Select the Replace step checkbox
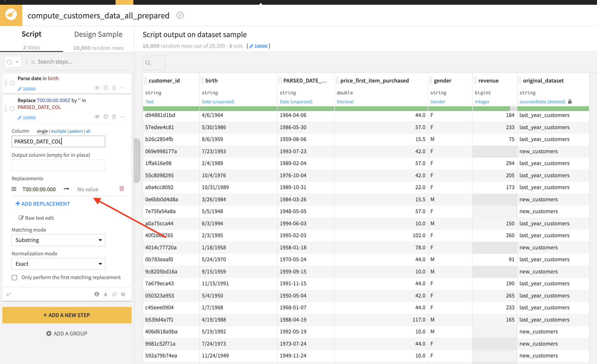The image size is (597, 364). [12, 109]
